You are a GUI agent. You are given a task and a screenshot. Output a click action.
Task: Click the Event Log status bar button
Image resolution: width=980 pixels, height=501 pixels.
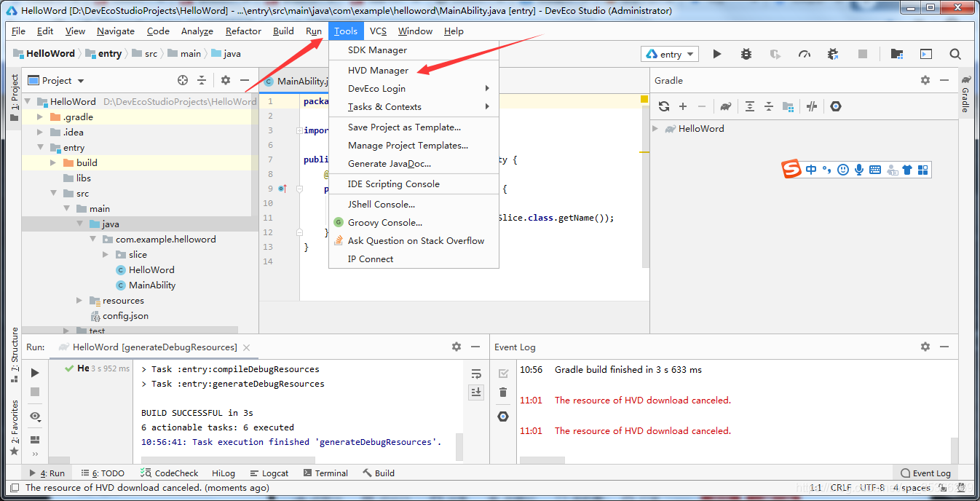926,473
